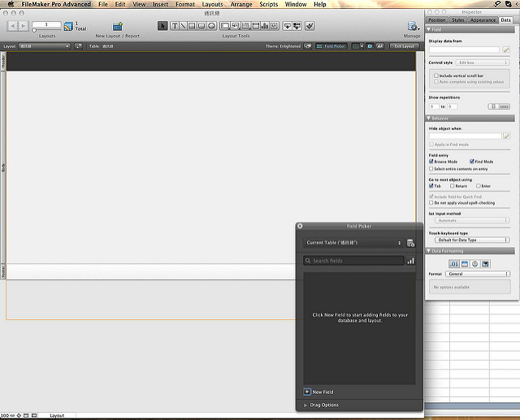Click the Field Picker button
520x420 pixels.
(x=331, y=46)
